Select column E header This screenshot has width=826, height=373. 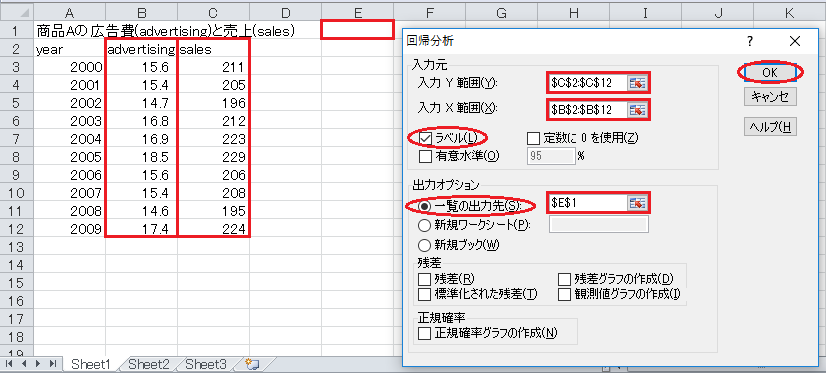pos(358,13)
